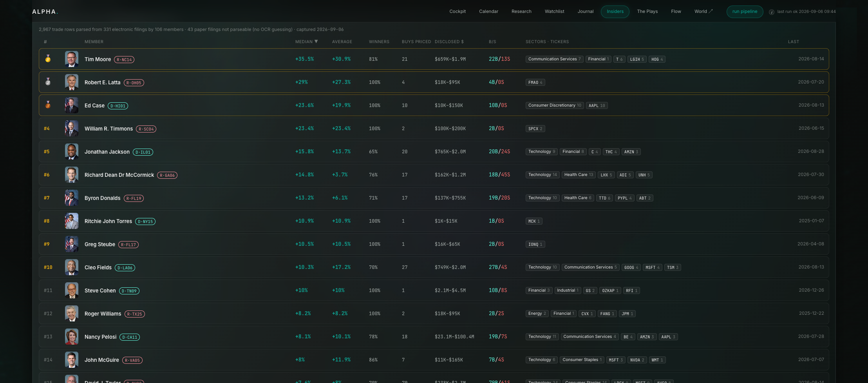Open Roger Williams member name
Image resolution: width=868 pixels, height=383 pixels.
pyautogui.click(x=103, y=314)
